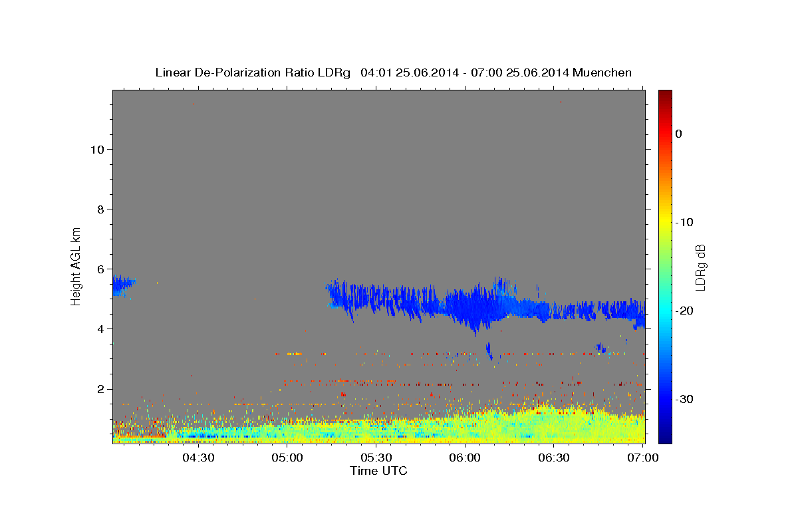Click the 'LDRg dB' colorbar label
The width and height of the screenshot is (798, 532).
[700, 267]
